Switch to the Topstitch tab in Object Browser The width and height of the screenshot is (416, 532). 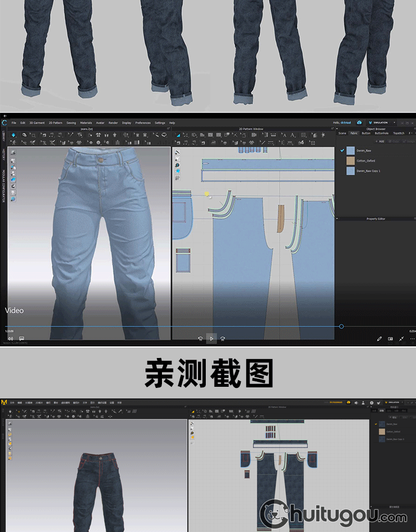point(399,134)
